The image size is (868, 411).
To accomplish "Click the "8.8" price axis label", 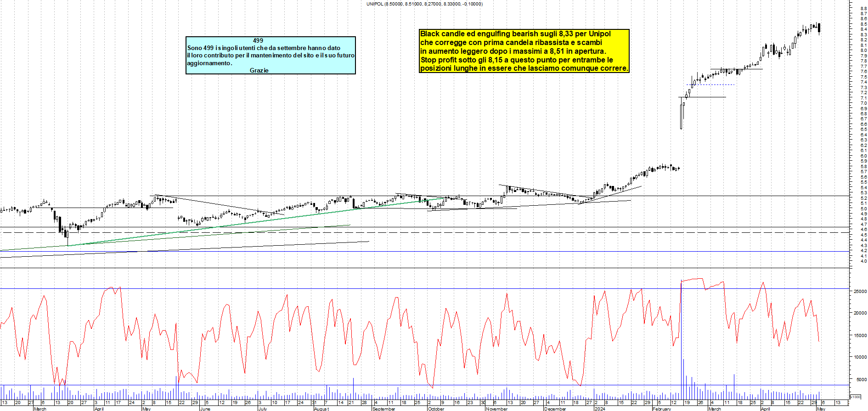I will 864,8.
